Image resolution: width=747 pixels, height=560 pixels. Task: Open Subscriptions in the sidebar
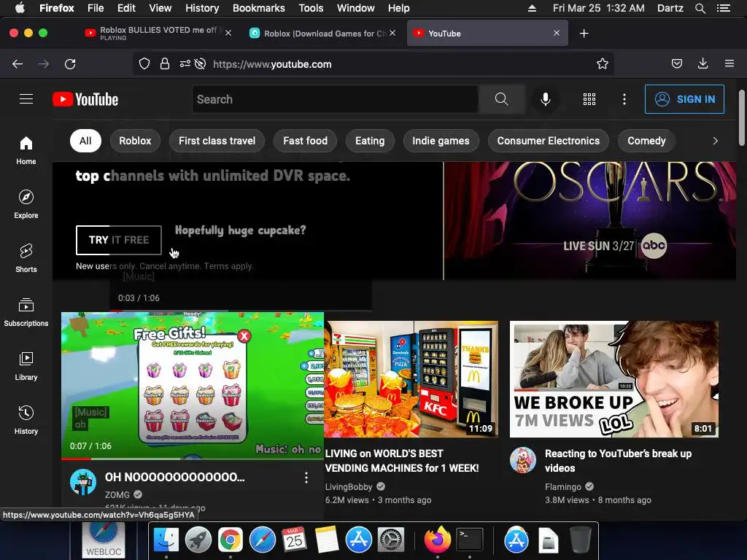tap(26, 311)
